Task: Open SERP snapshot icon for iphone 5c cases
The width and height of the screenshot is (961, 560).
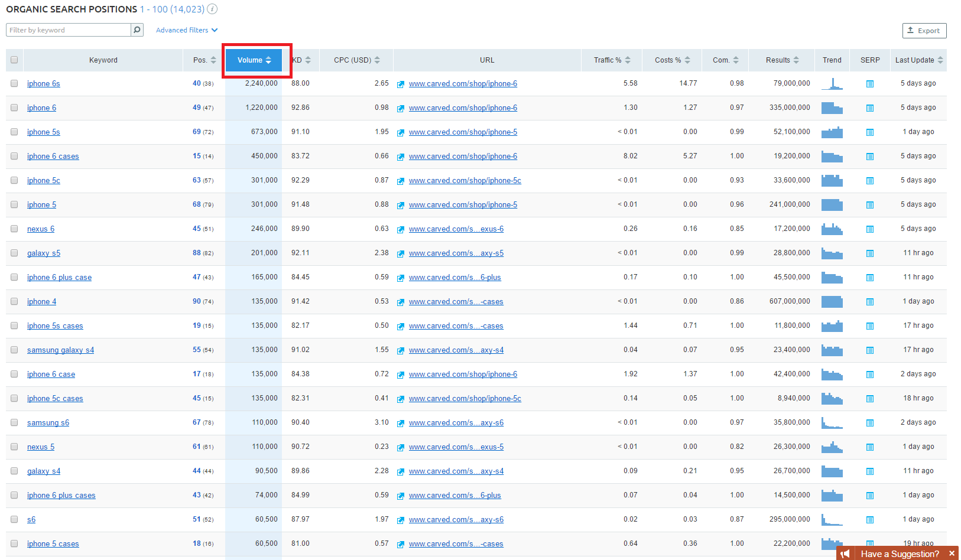Action: pyautogui.click(x=869, y=399)
